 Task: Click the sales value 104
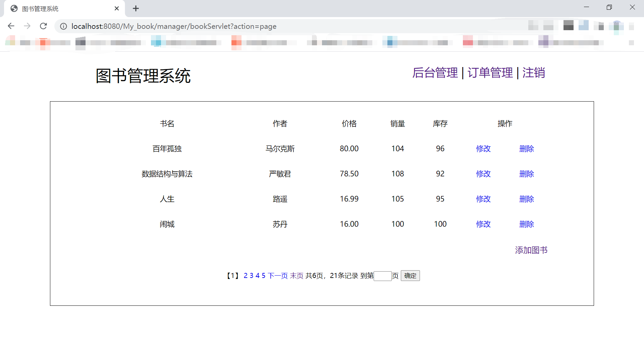pyautogui.click(x=398, y=149)
